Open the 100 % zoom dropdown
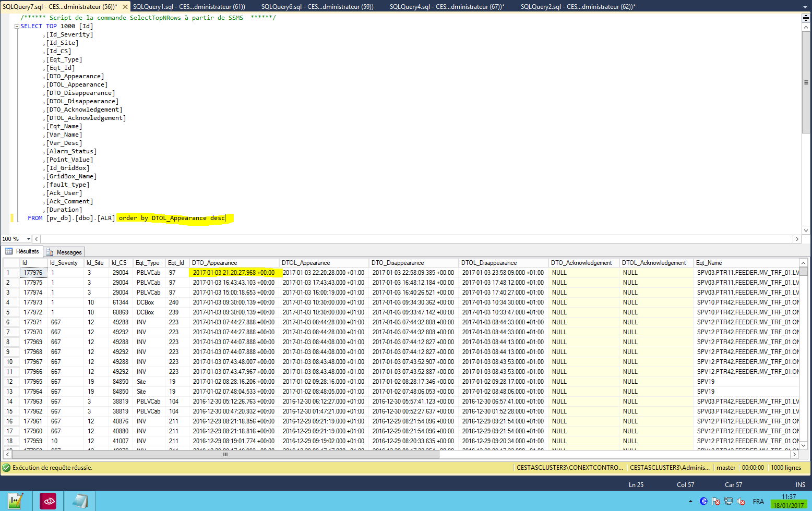The height and width of the screenshot is (511, 812). click(x=28, y=239)
